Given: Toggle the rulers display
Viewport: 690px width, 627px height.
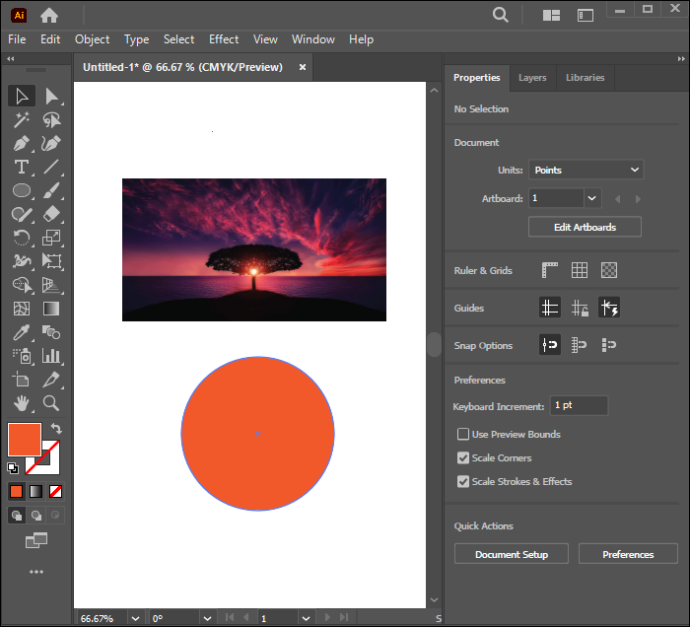Looking at the screenshot, I should click(550, 270).
